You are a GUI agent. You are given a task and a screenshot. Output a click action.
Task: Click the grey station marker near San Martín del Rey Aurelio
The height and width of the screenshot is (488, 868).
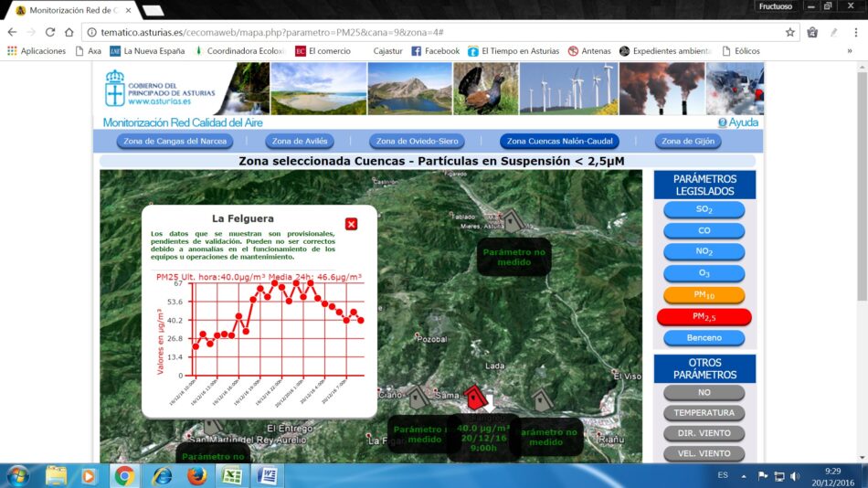click(211, 426)
